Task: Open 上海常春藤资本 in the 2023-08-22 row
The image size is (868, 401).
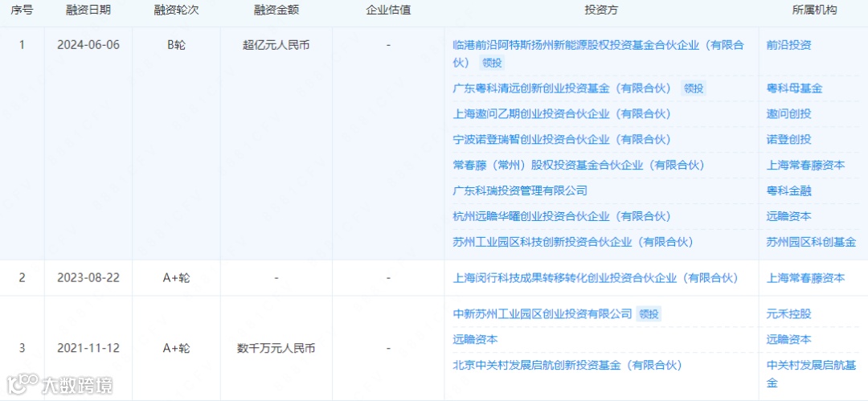Action: 805,278
